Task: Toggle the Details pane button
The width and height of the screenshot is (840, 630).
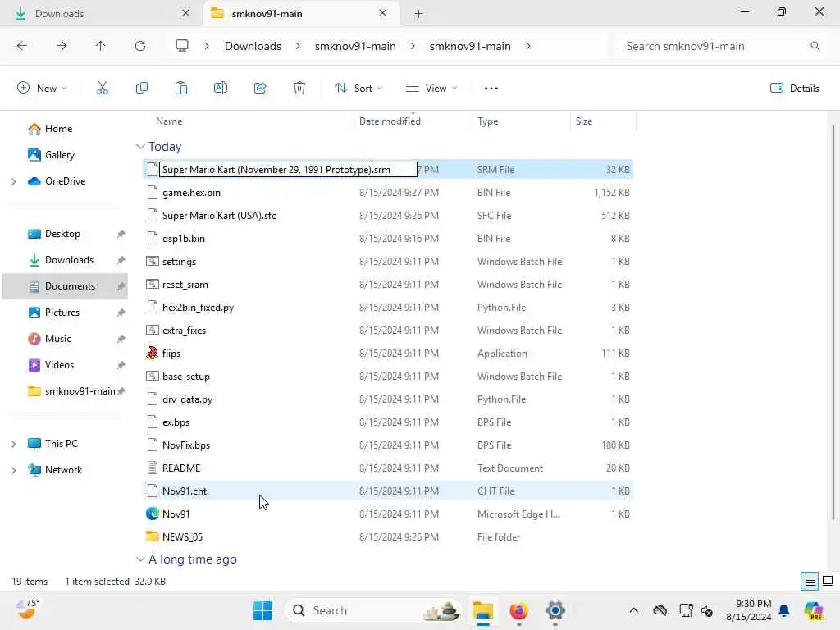Action: coord(794,89)
